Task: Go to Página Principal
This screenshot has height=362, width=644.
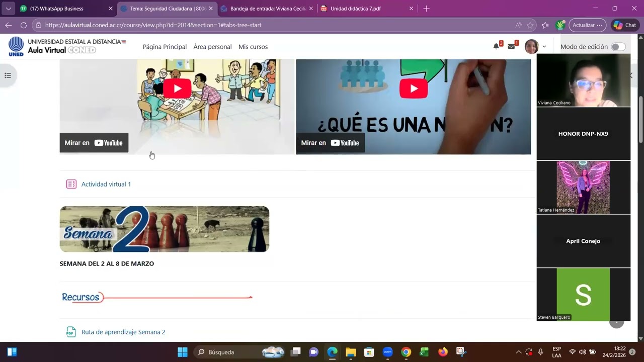Action: [165, 47]
